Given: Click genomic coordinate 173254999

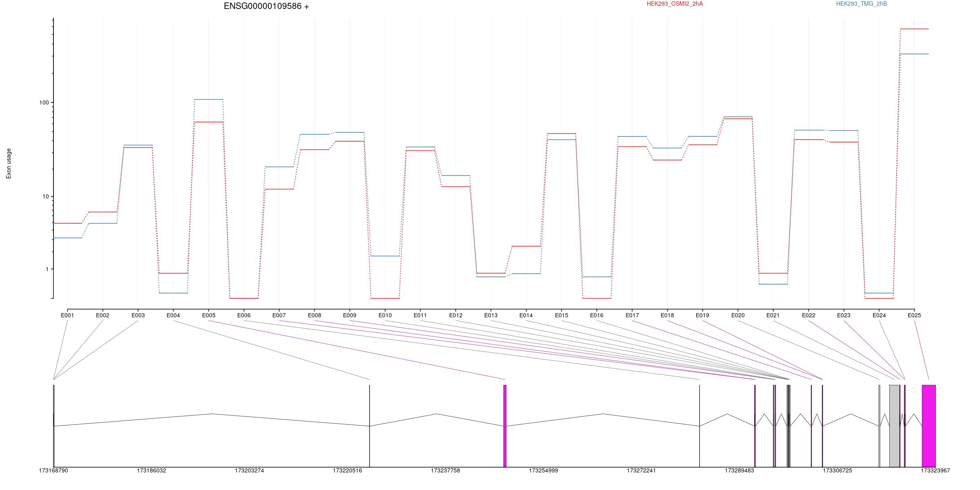Looking at the screenshot, I should (543, 471).
